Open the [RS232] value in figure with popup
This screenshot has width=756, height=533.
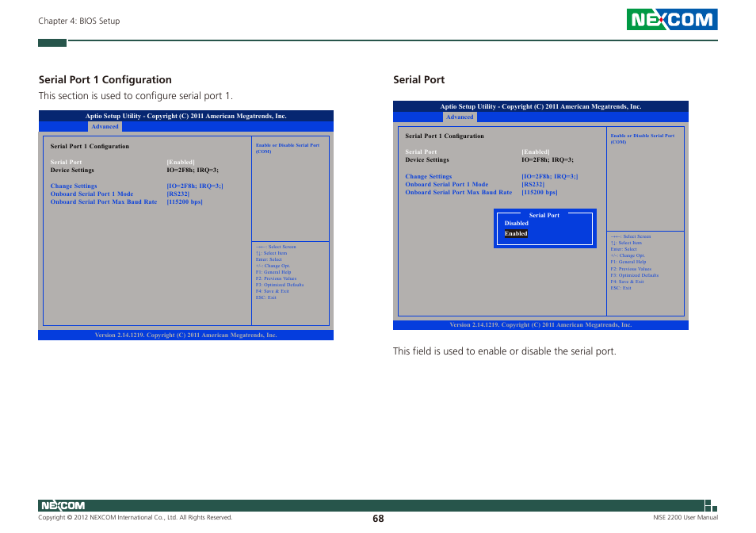[x=533, y=184]
